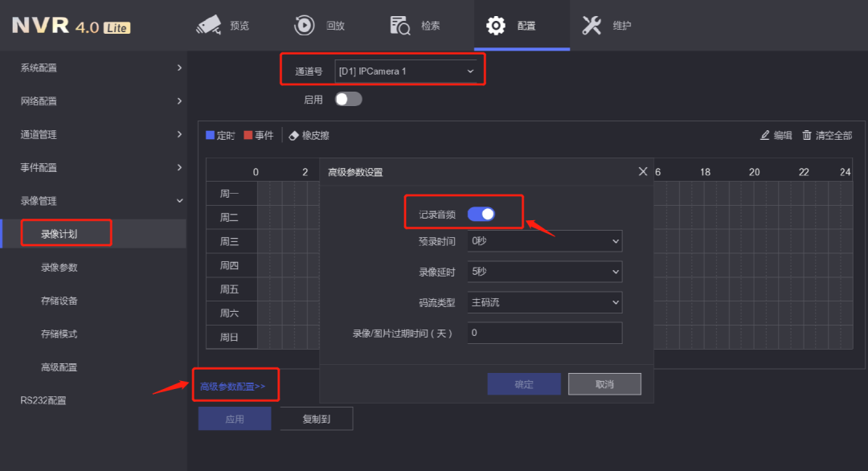The image size is (868, 471).
Task: Toggle the 记录音频 switch off
Action: pyautogui.click(x=481, y=214)
